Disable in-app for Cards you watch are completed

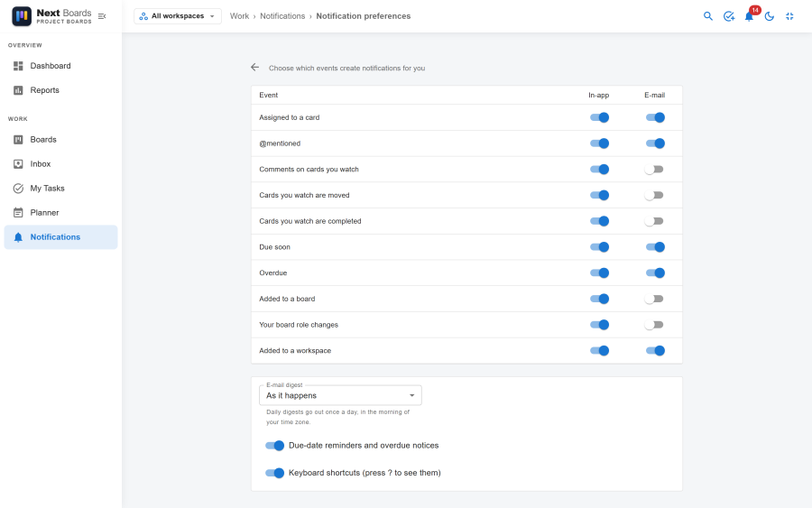pos(599,221)
